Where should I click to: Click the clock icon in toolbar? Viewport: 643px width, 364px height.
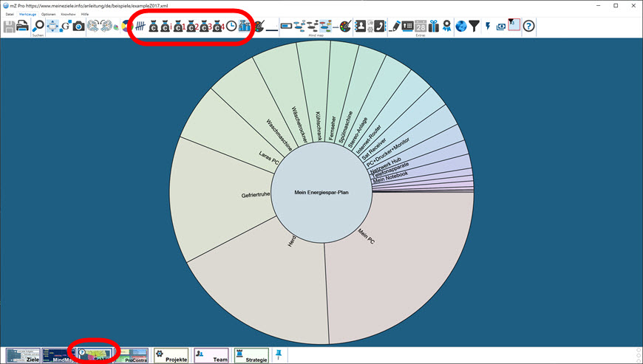point(231,27)
